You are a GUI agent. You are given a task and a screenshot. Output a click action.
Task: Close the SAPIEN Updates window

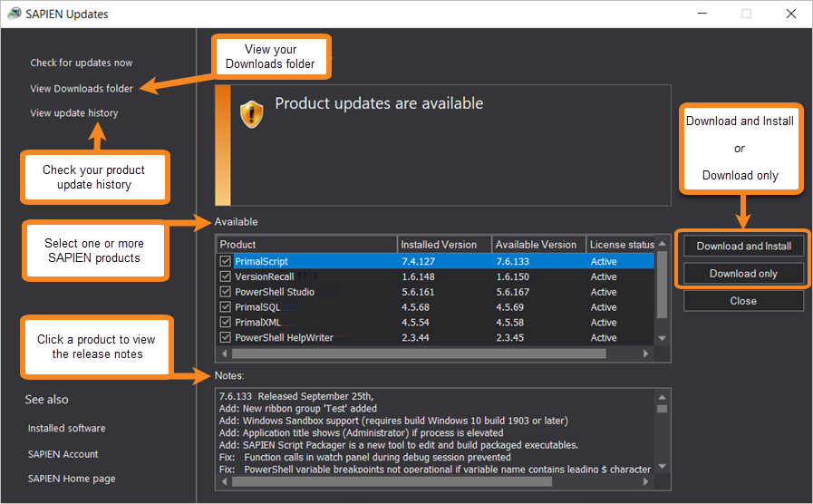tap(791, 14)
